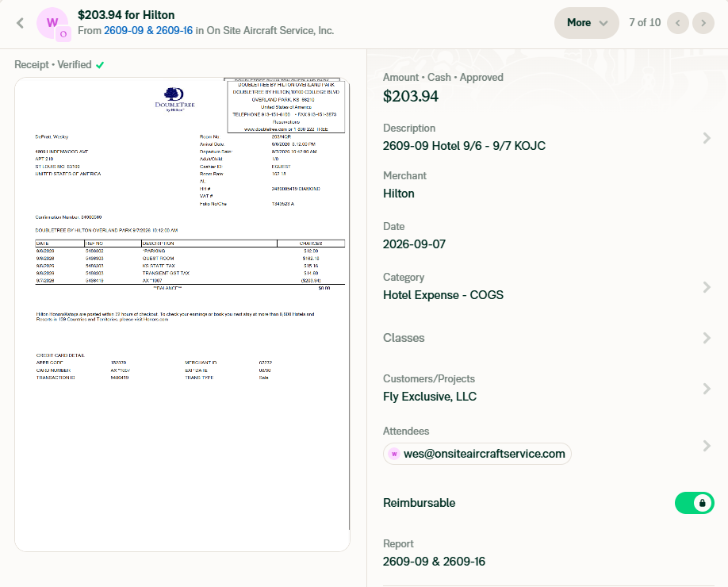
Task: Click the $203.94 amount value
Action: [411, 96]
